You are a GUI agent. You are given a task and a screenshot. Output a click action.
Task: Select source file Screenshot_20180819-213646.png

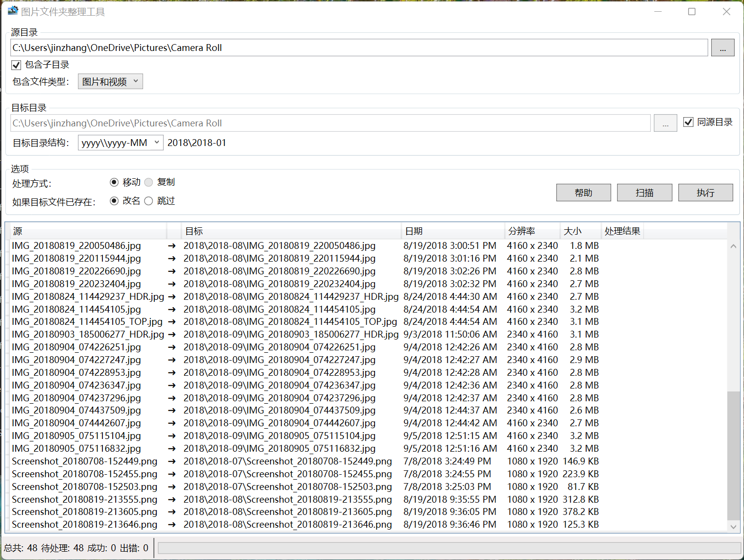[85, 524]
